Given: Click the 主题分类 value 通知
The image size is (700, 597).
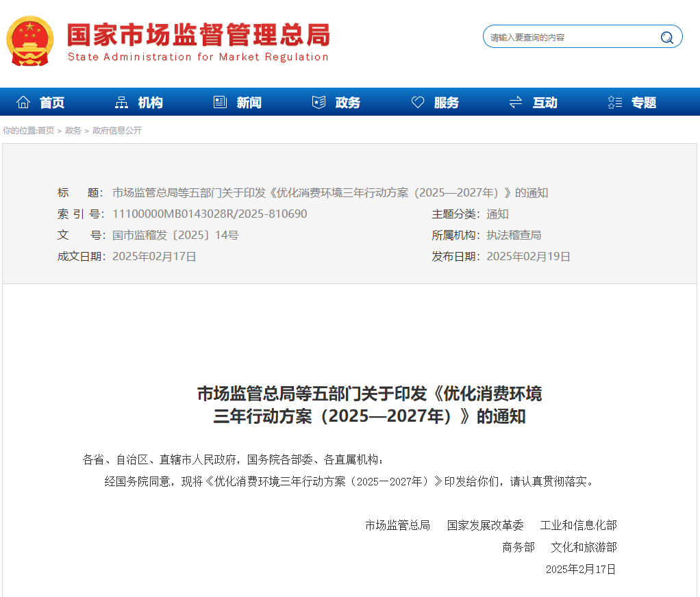Looking at the screenshot, I should [497, 214].
